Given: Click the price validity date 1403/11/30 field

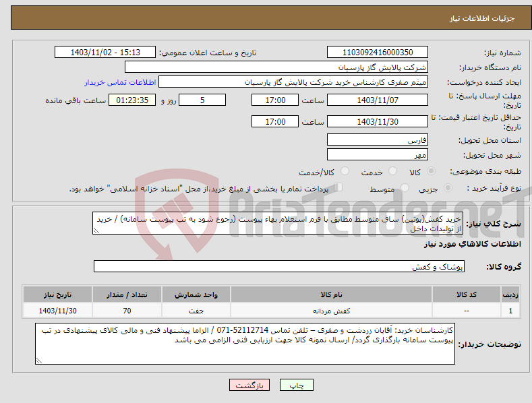Looking at the screenshot, I should [378, 121].
